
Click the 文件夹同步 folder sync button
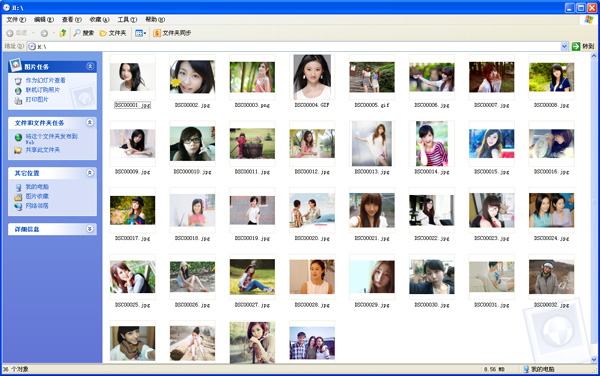(x=172, y=33)
